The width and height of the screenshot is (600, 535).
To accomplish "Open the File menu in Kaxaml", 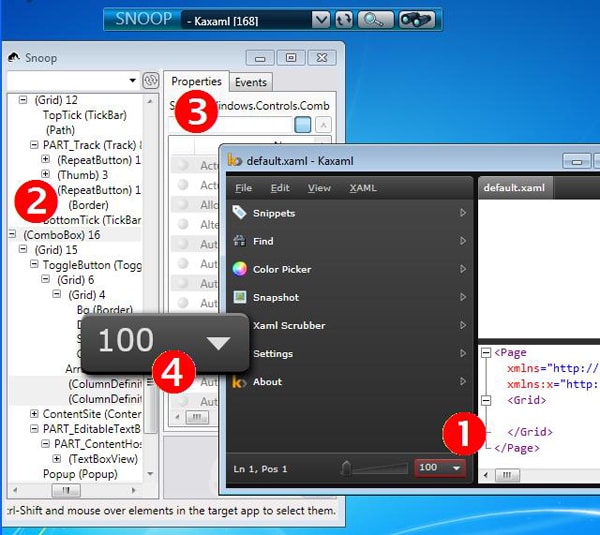I will tap(243, 188).
